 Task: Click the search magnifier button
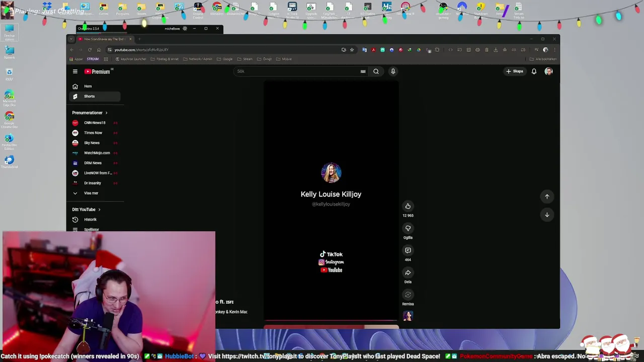click(376, 71)
